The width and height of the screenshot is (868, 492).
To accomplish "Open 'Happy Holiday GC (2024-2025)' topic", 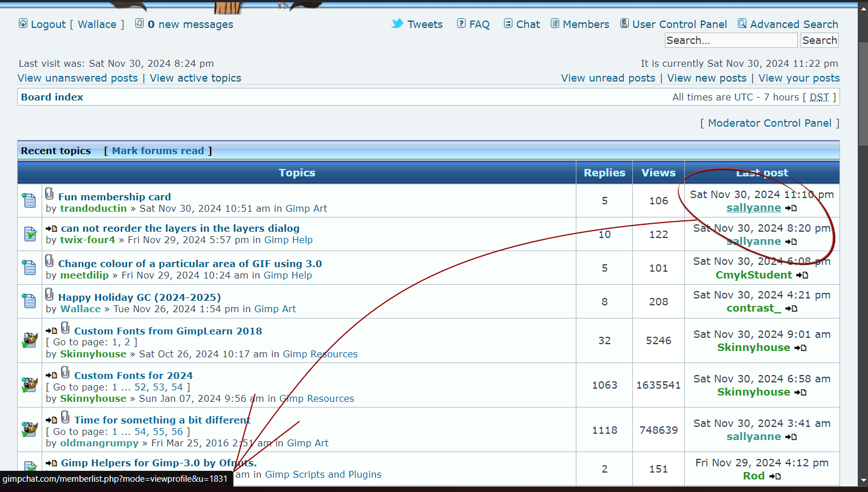I will (x=139, y=297).
